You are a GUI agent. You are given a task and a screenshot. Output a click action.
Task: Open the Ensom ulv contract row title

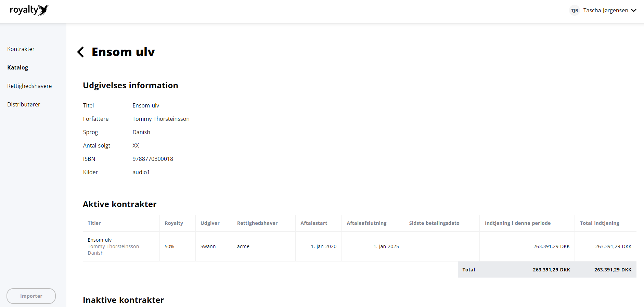(100, 240)
